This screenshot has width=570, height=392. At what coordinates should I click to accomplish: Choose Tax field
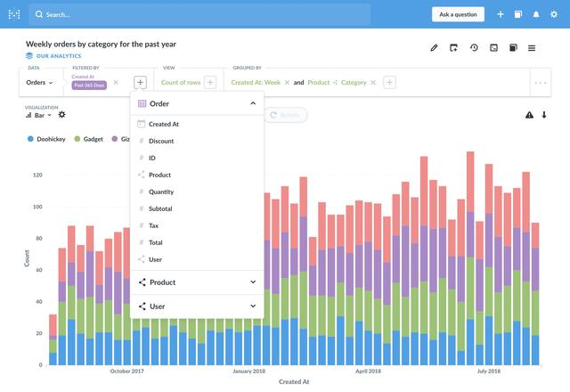point(197,225)
